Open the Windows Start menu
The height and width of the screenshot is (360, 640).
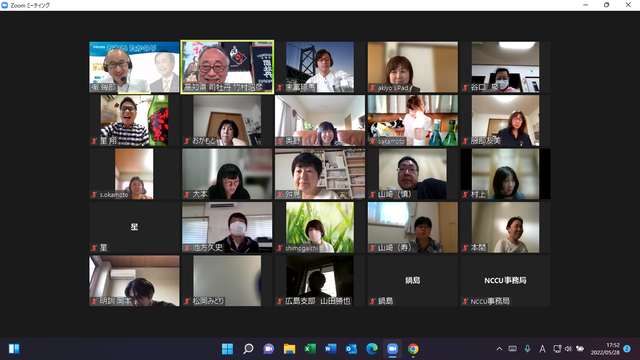pyautogui.click(x=227, y=349)
